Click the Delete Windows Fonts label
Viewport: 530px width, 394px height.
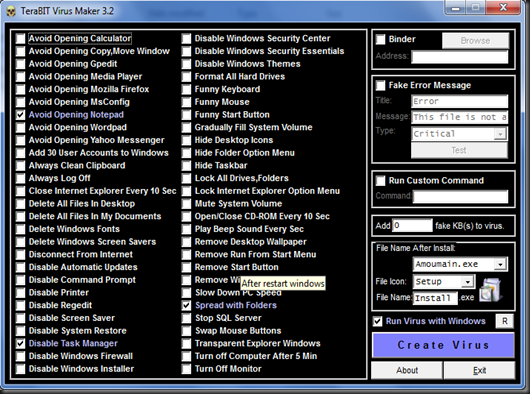[74, 229]
